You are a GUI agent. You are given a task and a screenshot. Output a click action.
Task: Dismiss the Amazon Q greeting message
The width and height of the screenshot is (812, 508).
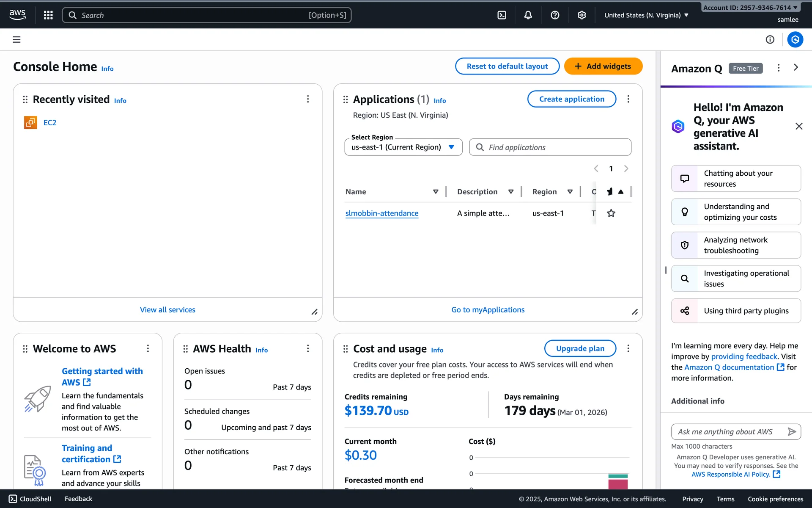point(798,126)
